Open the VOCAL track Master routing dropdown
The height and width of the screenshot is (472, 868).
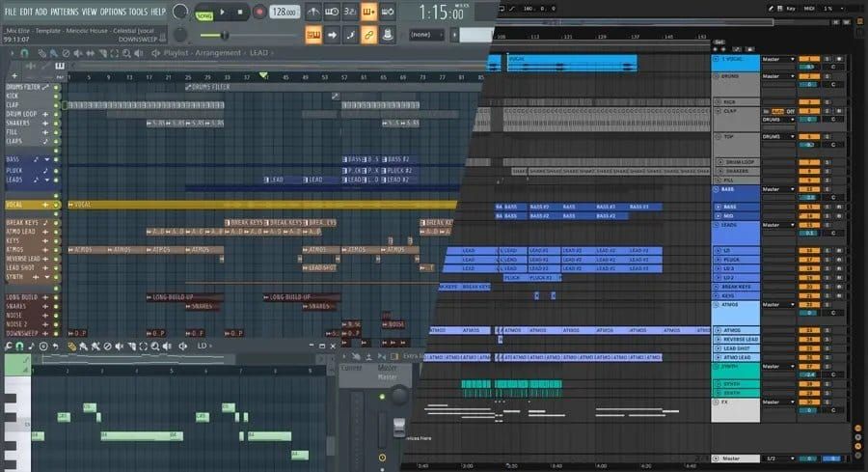tap(778, 59)
